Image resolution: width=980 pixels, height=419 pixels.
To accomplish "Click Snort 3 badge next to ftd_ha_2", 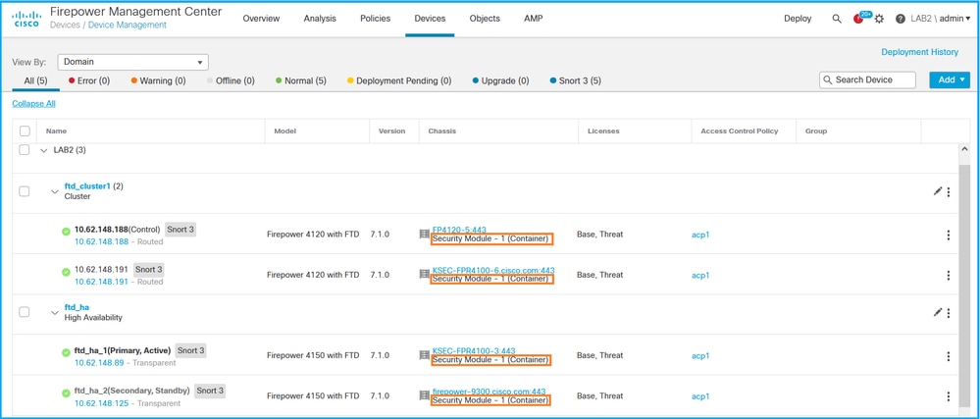I will point(210,391).
